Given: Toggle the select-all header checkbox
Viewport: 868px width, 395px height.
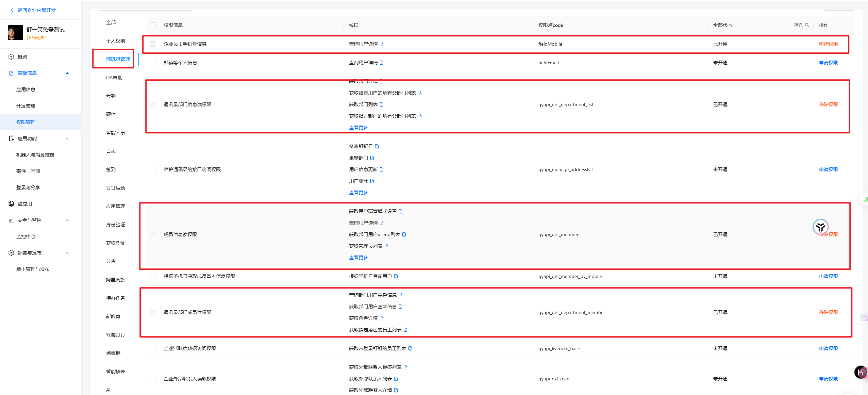Looking at the screenshot, I should (x=153, y=25).
